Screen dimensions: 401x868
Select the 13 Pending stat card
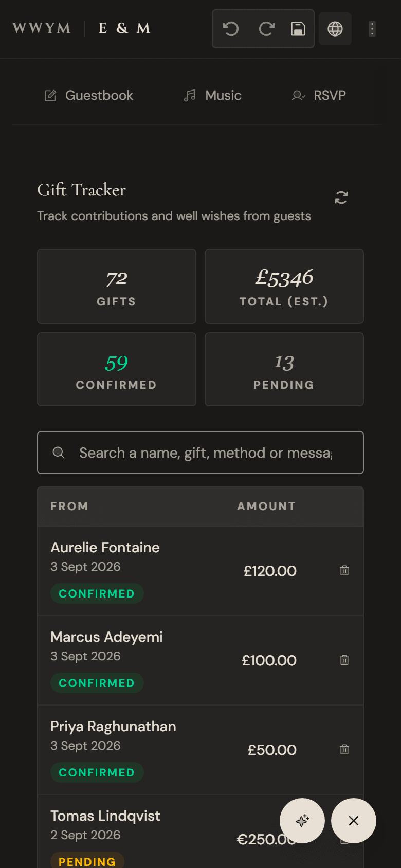click(x=284, y=369)
